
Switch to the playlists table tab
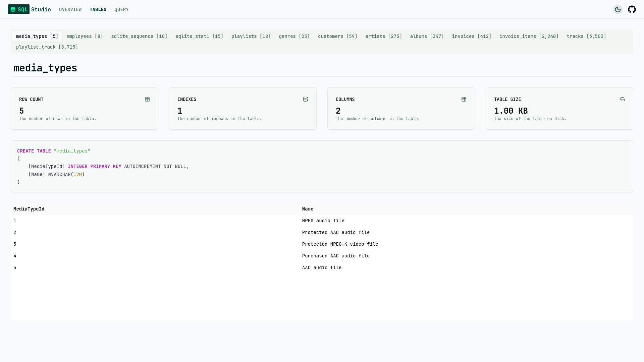click(x=251, y=36)
